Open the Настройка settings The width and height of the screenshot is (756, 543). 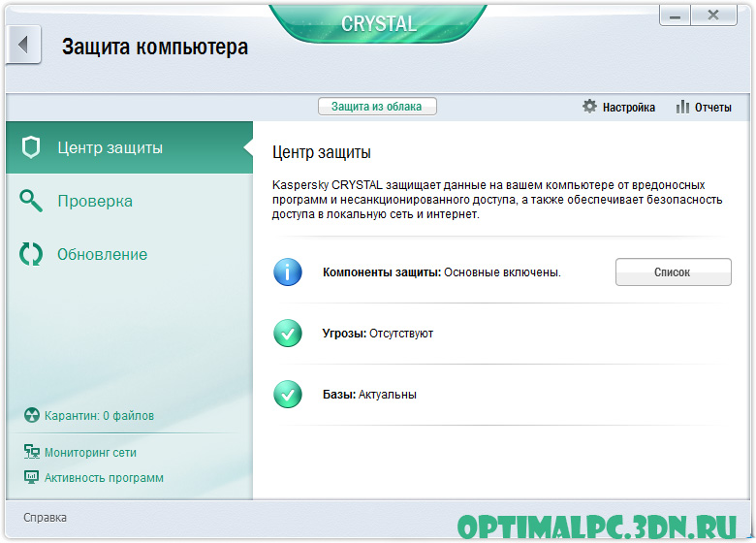point(618,107)
